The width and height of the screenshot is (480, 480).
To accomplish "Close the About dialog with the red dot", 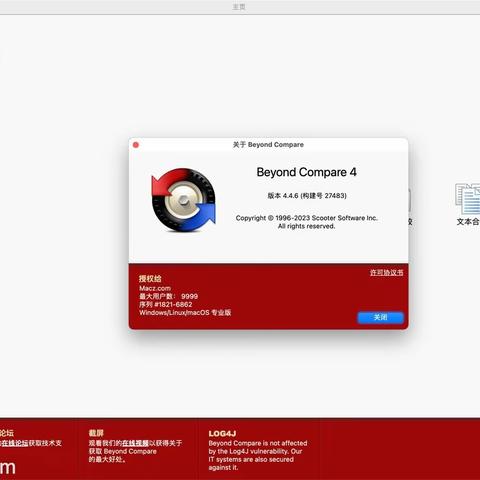I will [x=136, y=145].
